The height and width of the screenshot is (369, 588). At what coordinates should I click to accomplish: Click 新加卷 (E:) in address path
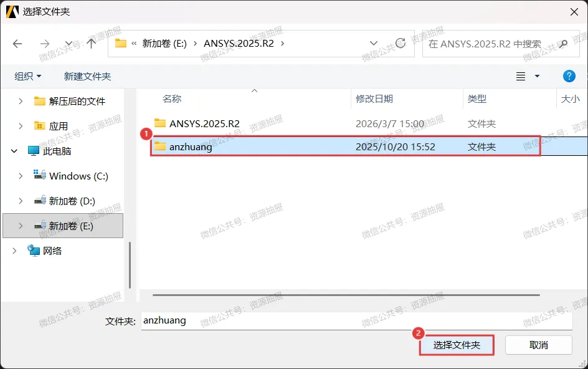pyautogui.click(x=164, y=44)
